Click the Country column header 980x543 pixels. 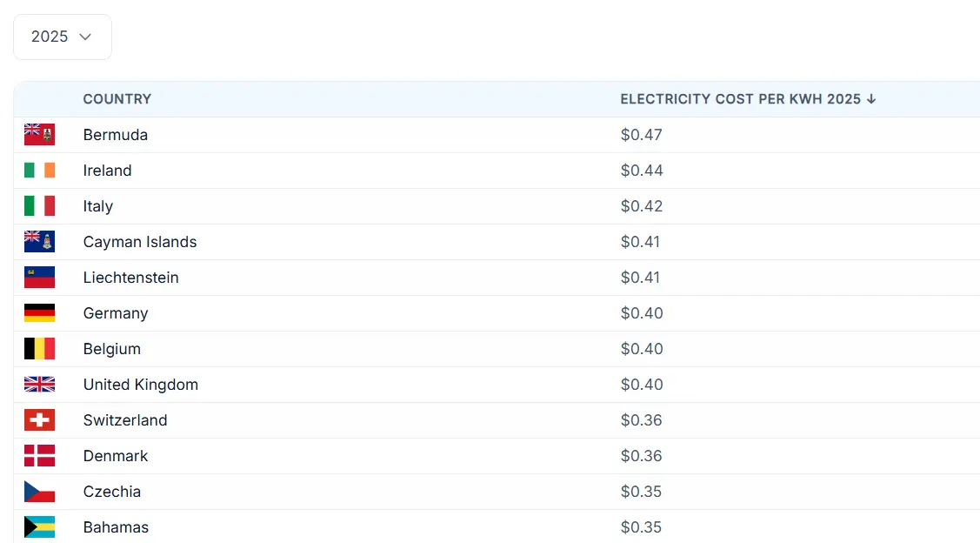117,99
